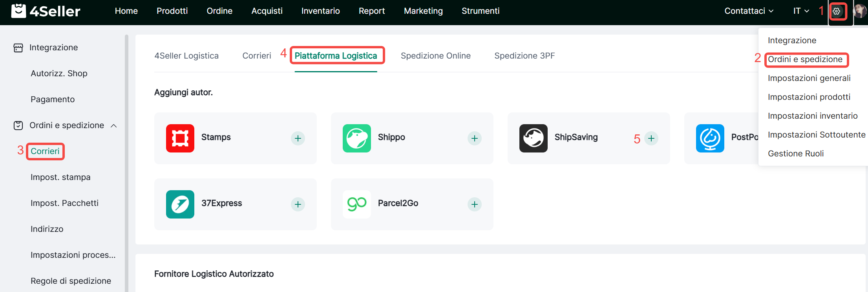Open the user profile avatar
Image resolution: width=868 pixels, height=292 pixels.
tap(859, 11)
